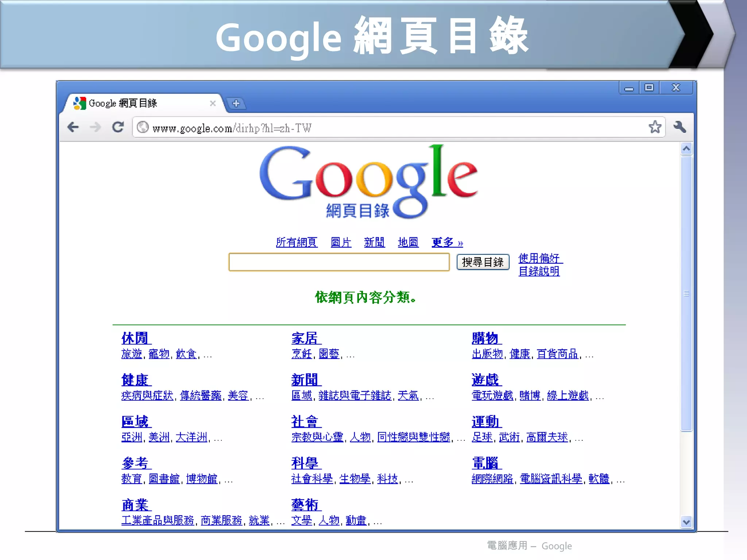Open the 使用偏好 preferences link
This screenshot has height=560, width=747.
click(540, 258)
